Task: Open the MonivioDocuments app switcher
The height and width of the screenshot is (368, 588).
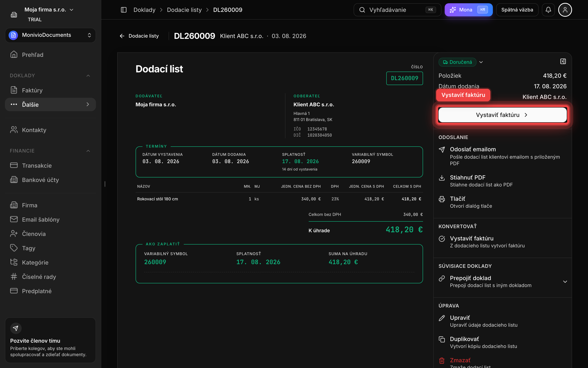Action: coord(50,35)
